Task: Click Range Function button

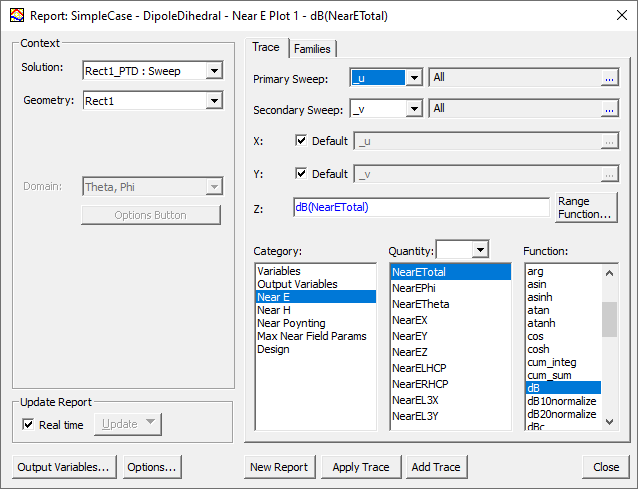Action: pyautogui.click(x=586, y=207)
